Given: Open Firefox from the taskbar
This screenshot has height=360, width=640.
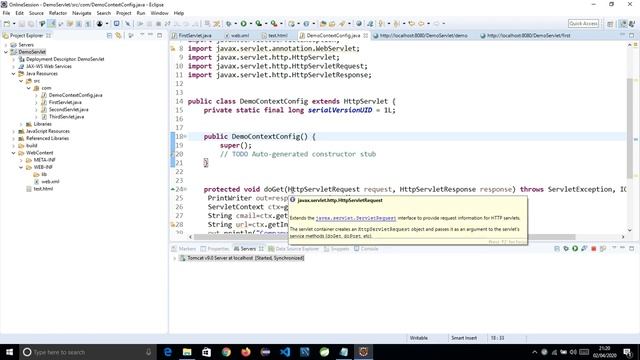Looking at the screenshot, I should coord(246,352).
